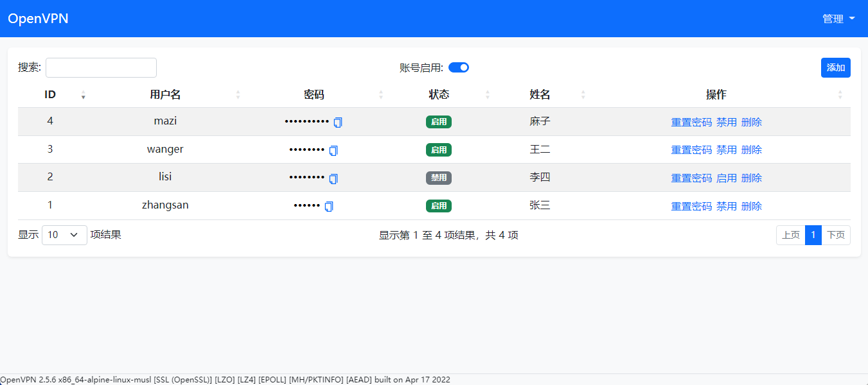Focus the 搜索 search input field

101,67
